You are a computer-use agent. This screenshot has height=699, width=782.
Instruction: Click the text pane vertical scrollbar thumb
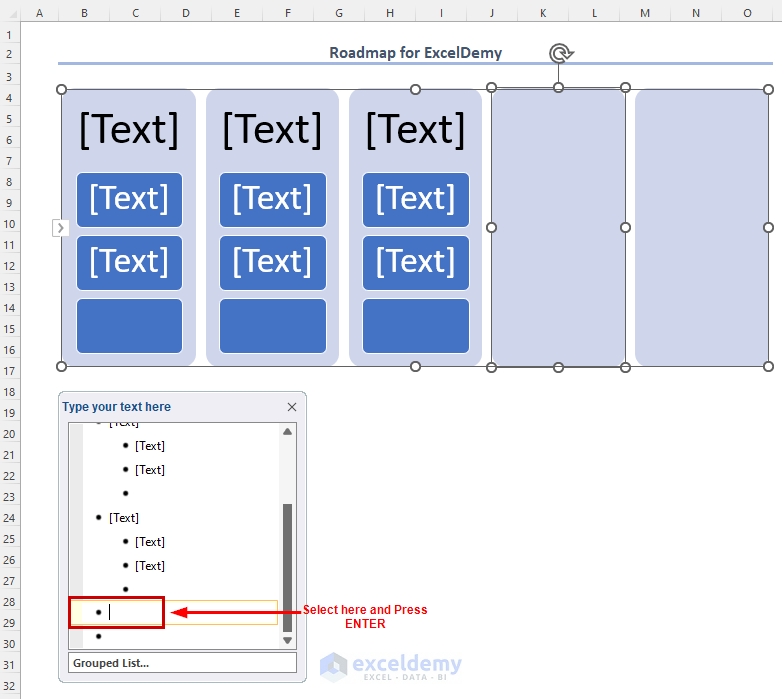[287, 567]
